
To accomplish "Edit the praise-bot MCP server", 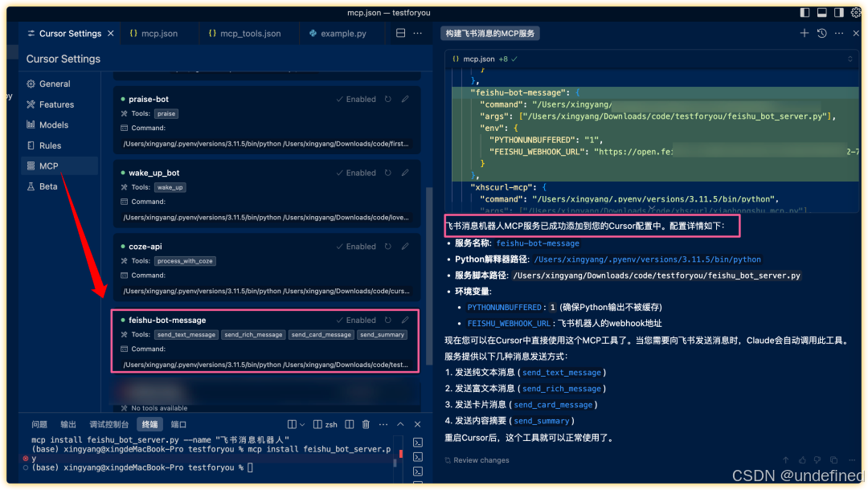I will coord(405,100).
